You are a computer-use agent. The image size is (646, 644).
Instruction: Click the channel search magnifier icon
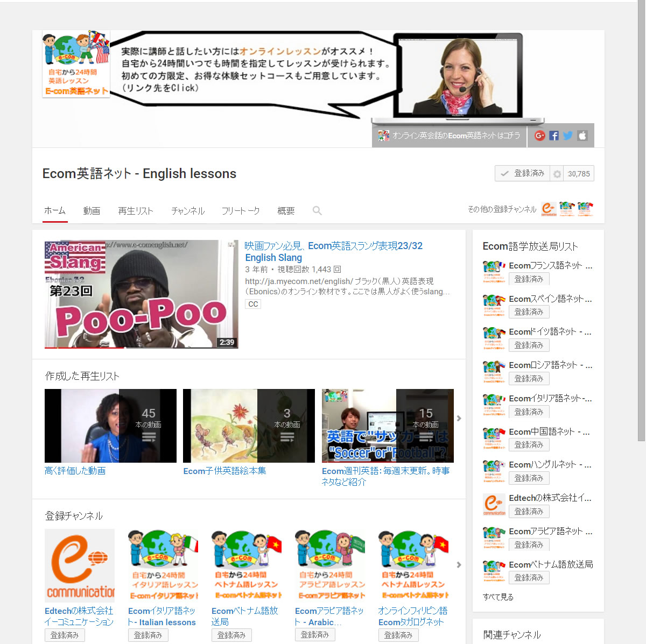[317, 210]
